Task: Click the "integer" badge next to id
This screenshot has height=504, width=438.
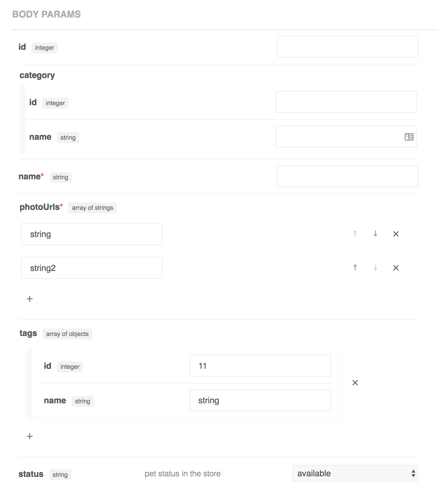Action: [44, 48]
